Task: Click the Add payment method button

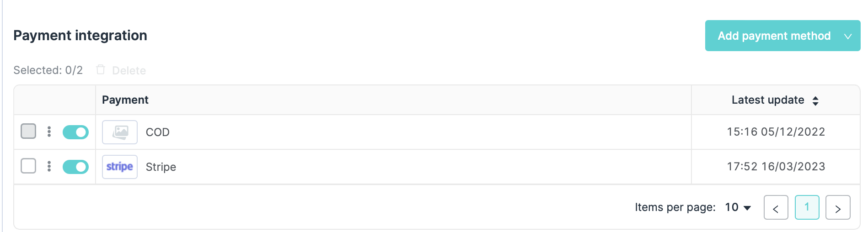Action: click(774, 36)
